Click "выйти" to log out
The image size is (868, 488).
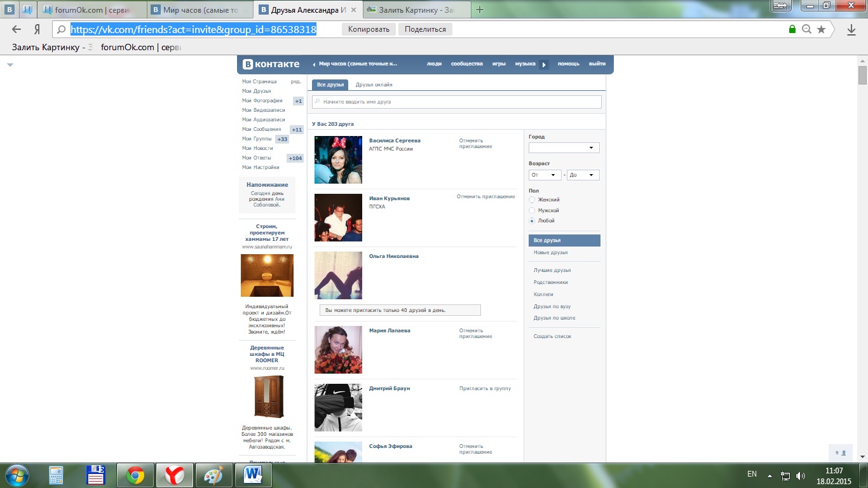coord(597,64)
